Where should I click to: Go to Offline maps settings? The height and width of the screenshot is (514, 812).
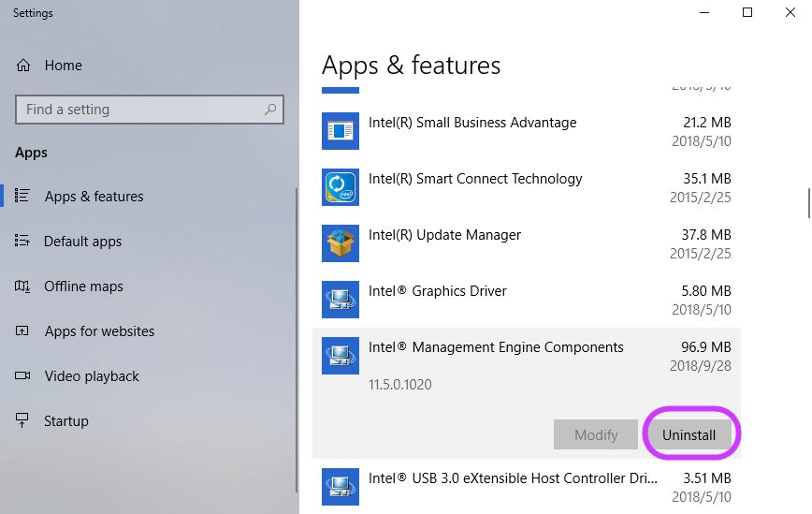tap(83, 286)
